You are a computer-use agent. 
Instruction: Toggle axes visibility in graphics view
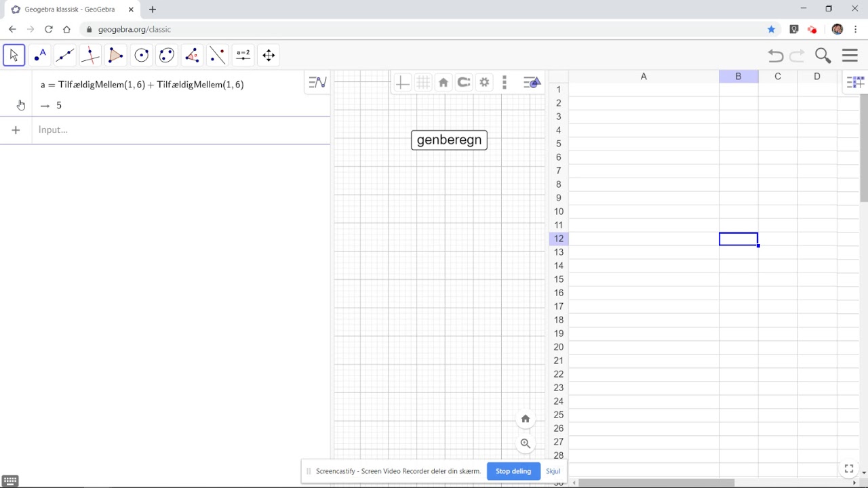coord(402,83)
